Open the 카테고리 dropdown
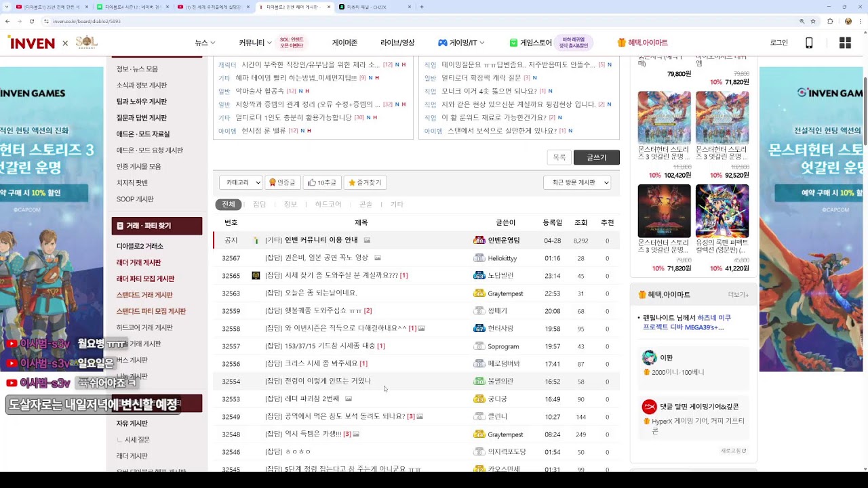 coord(241,182)
